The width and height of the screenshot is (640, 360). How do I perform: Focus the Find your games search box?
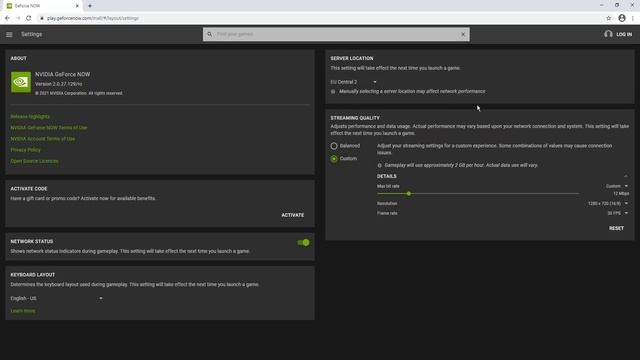(x=336, y=34)
